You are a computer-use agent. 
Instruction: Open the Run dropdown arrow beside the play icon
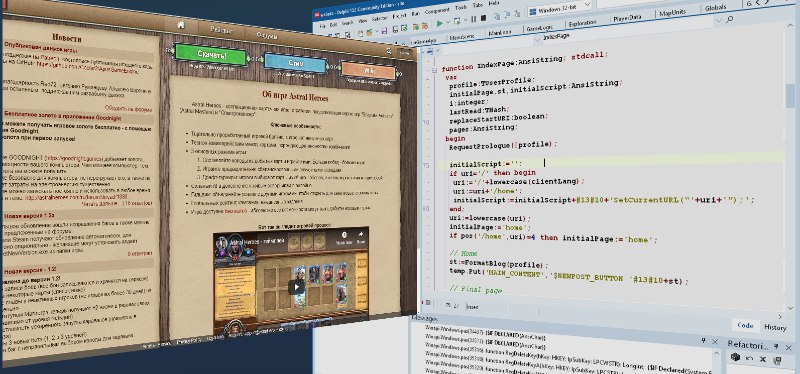pyautogui.click(x=448, y=22)
